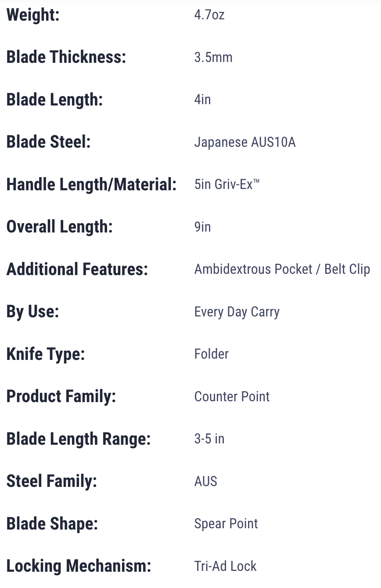Click the Locking Mechanism label
This screenshot has width=381, height=588.
[79, 566]
